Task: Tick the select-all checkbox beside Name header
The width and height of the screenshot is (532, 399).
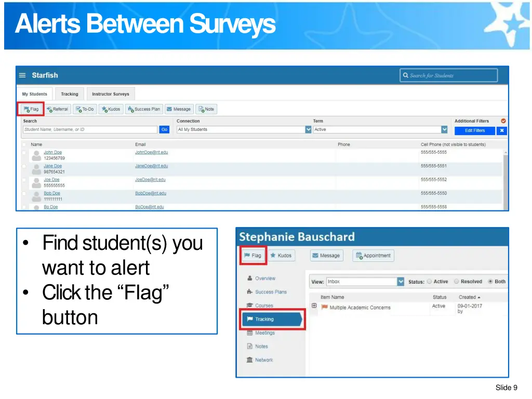Action: pos(24,144)
